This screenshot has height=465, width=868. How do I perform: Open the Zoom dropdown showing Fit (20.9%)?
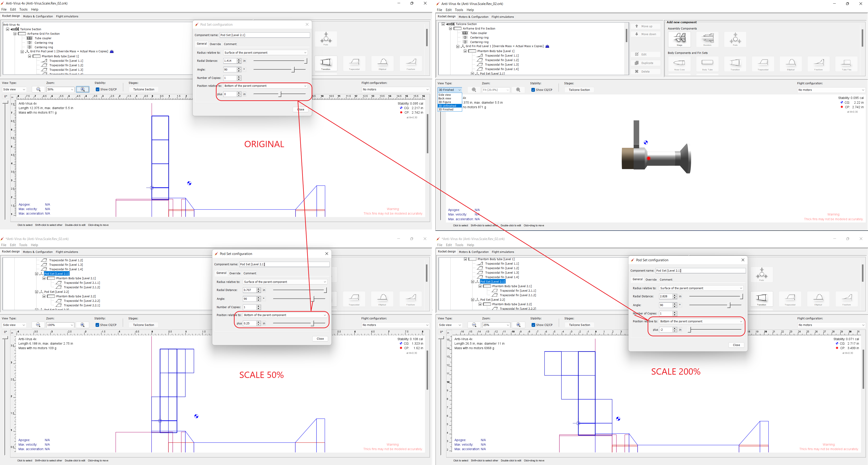(x=496, y=90)
